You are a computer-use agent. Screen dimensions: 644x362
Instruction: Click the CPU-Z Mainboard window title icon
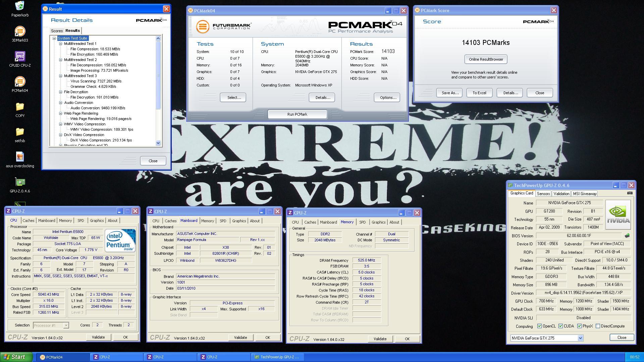(x=150, y=212)
